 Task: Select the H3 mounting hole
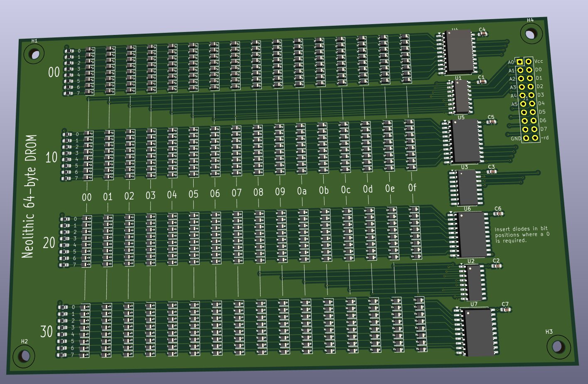[x=558, y=346]
